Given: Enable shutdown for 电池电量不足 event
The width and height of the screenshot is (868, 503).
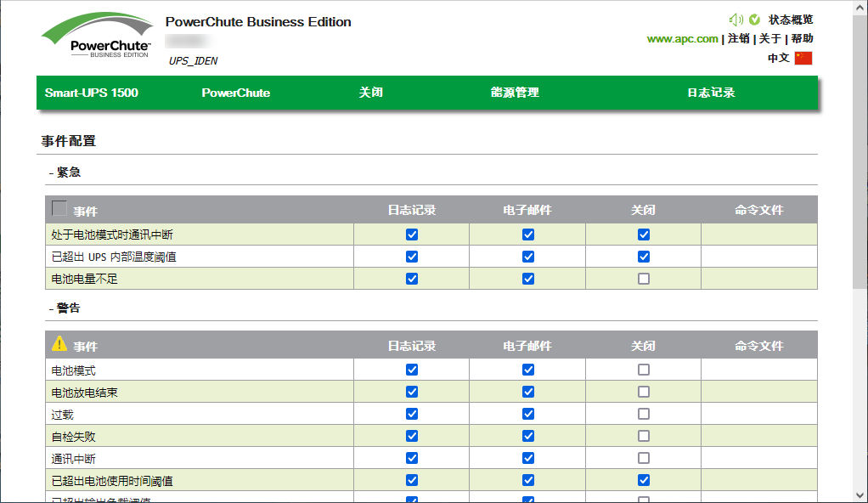Looking at the screenshot, I should (644, 279).
